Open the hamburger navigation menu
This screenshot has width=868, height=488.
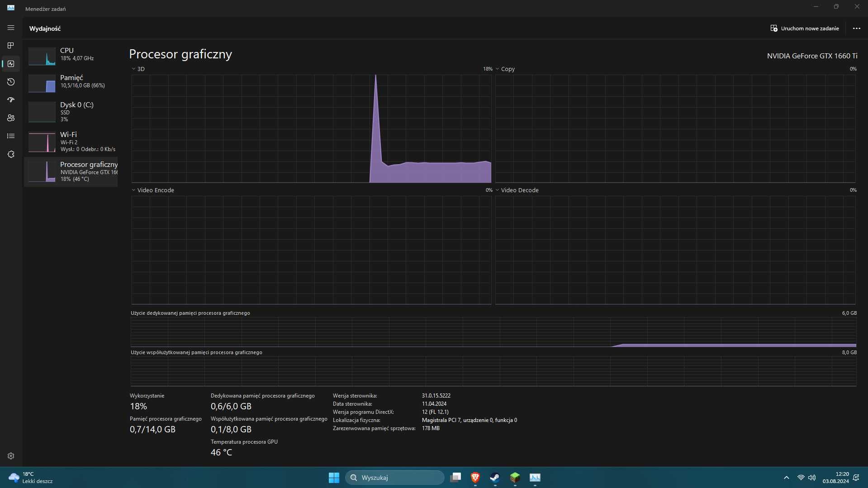point(11,28)
